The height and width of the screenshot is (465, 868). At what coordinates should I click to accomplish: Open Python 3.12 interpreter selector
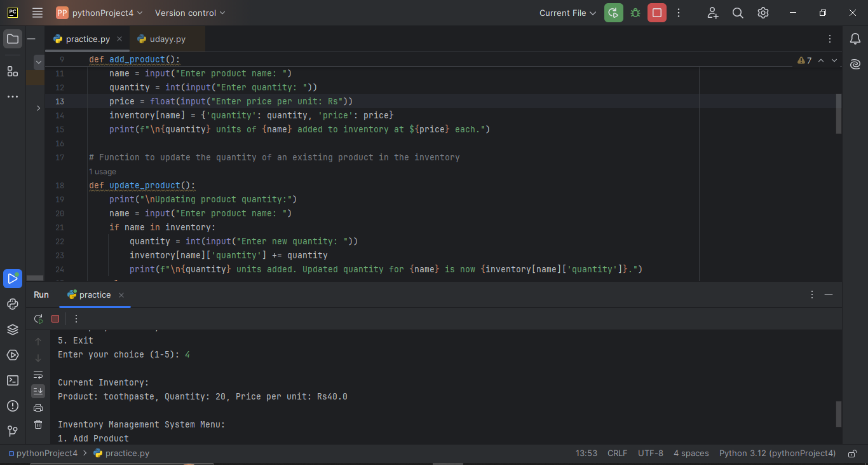click(x=778, y=454)
